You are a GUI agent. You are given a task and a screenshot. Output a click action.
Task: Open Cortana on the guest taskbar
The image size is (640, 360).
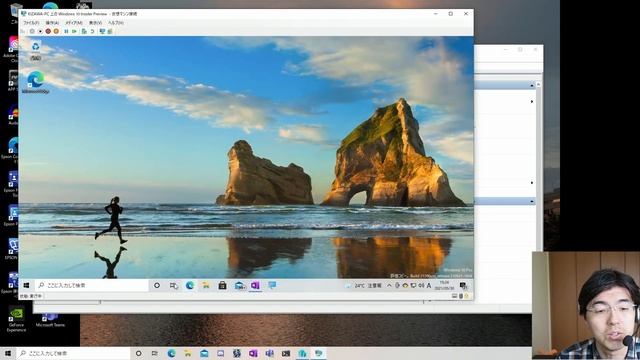click(x=157, y=285)
